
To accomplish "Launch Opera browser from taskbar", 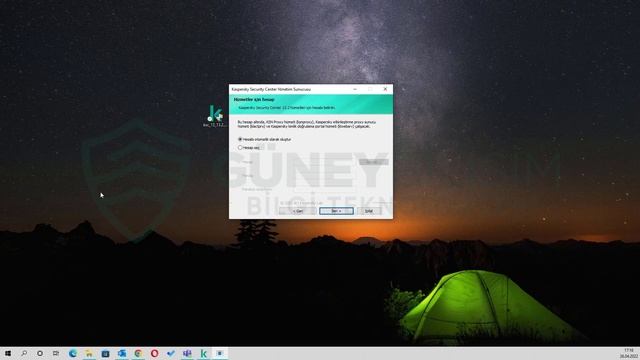I will click(154, 353).
